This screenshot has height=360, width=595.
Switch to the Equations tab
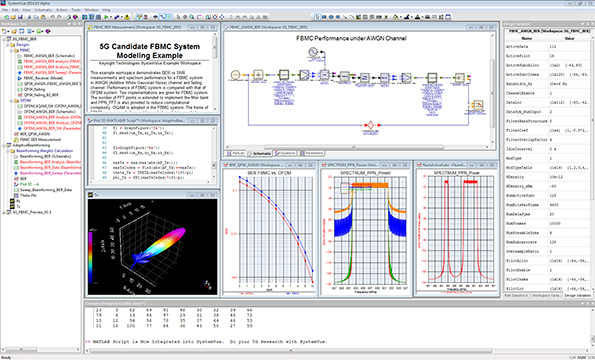click(285, 153)
